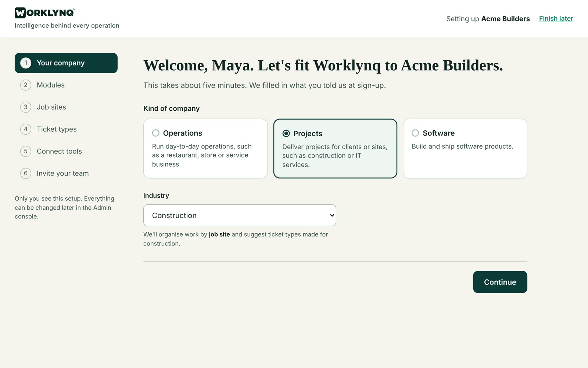The image size is (588, 368).
Task: Click the welcome heading text
Action: pos(323,66)
